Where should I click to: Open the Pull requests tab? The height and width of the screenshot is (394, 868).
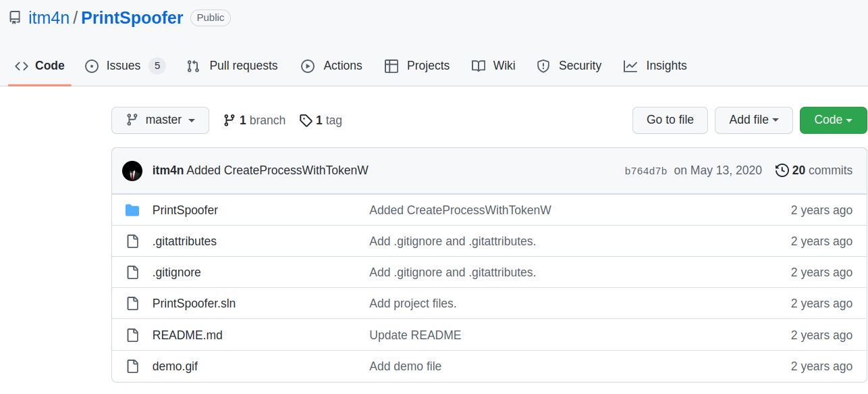pyautogui.click(x=232, y=66)
